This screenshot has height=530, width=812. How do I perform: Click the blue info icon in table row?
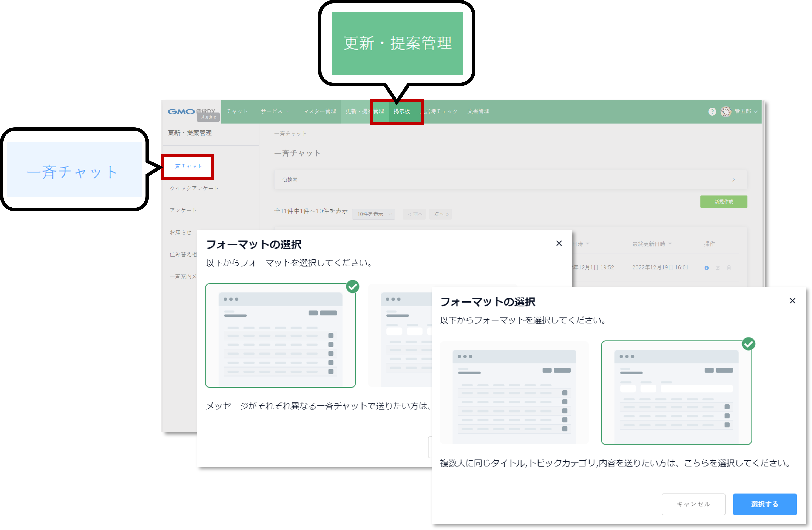pyautogui.click(x=707, y=268)
